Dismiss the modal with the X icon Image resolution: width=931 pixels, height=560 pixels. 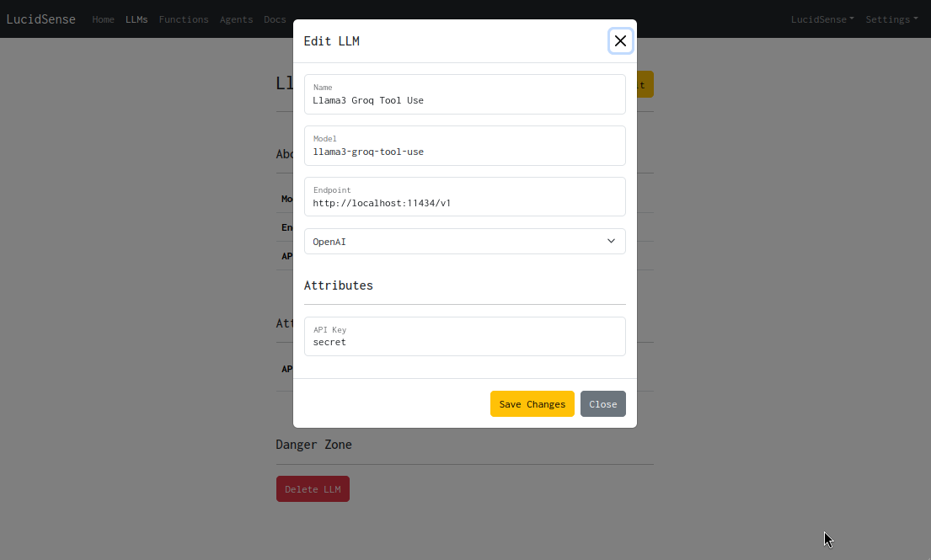point(620,40)
